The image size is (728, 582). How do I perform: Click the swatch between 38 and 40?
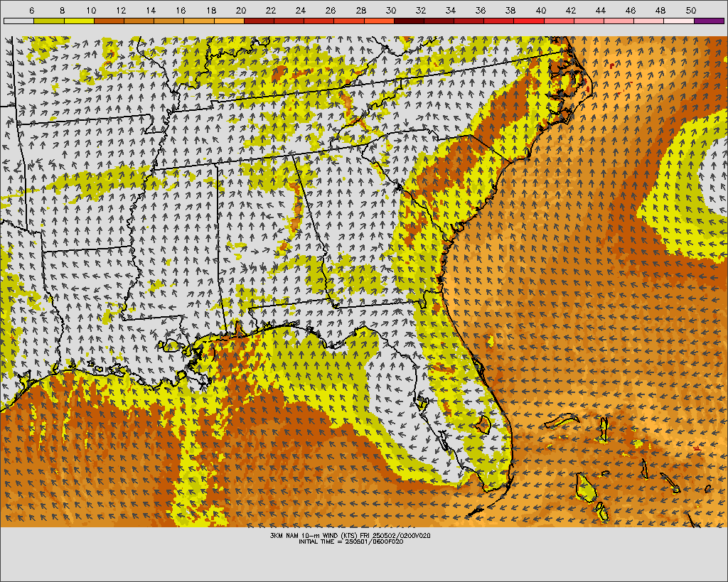[529, 21]
